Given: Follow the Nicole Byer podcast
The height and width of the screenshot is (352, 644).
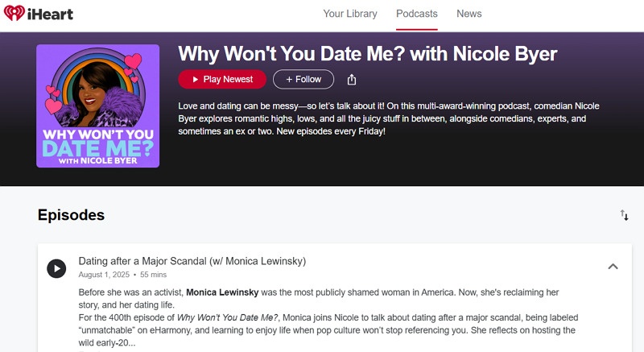Looking at the screenshot, I should [303, 79].
